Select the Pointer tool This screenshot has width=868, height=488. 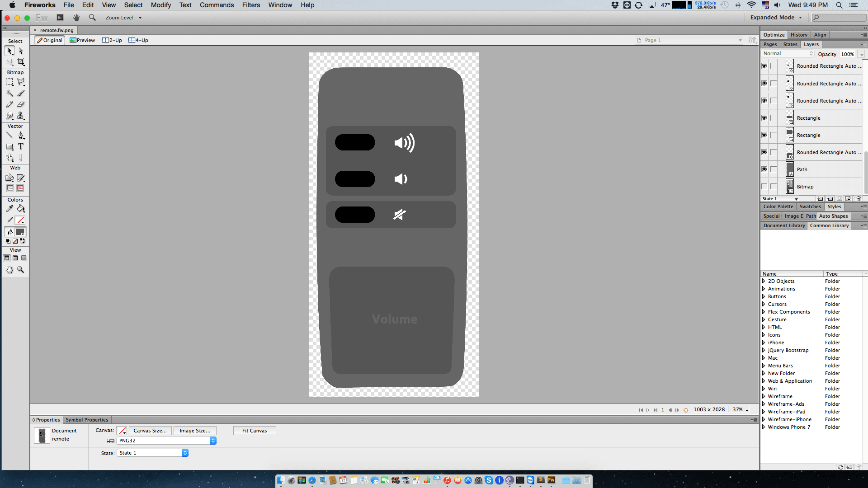9,51
